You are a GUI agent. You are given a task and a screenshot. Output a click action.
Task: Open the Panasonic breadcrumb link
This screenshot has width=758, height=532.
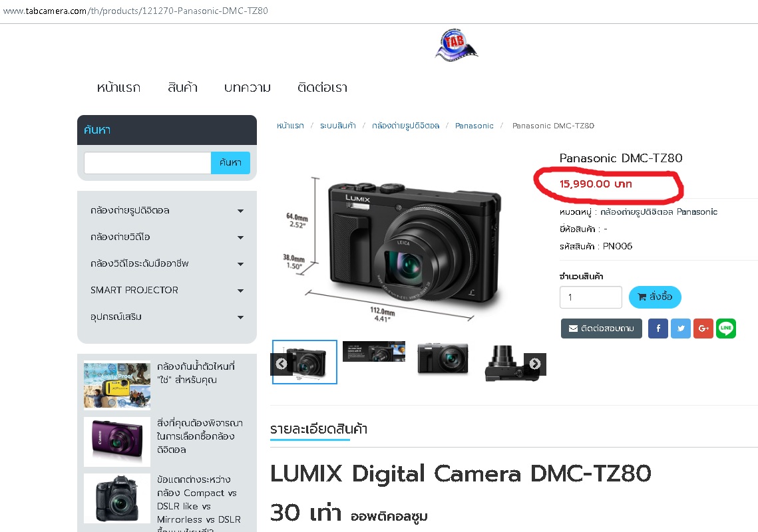[x=474, y=125]
